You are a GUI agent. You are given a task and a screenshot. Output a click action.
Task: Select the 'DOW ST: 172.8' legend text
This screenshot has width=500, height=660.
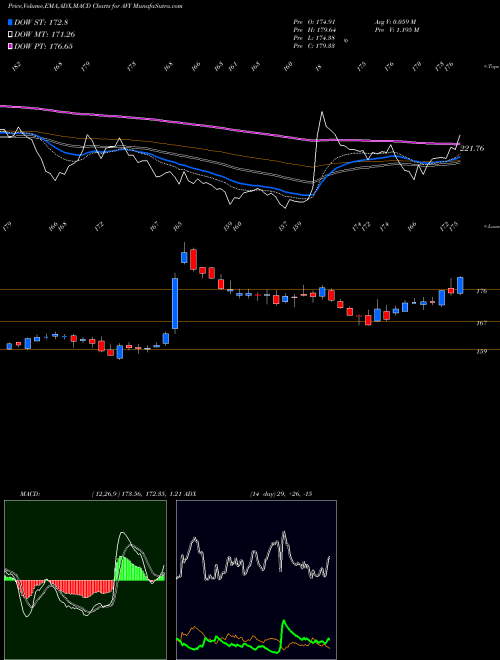(x=41, y=22)
